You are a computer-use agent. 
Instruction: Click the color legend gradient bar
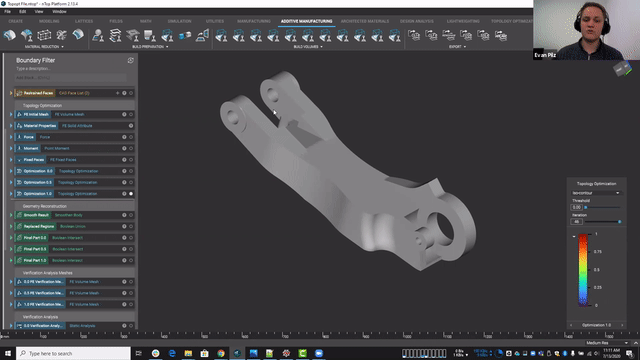point(583,270)
